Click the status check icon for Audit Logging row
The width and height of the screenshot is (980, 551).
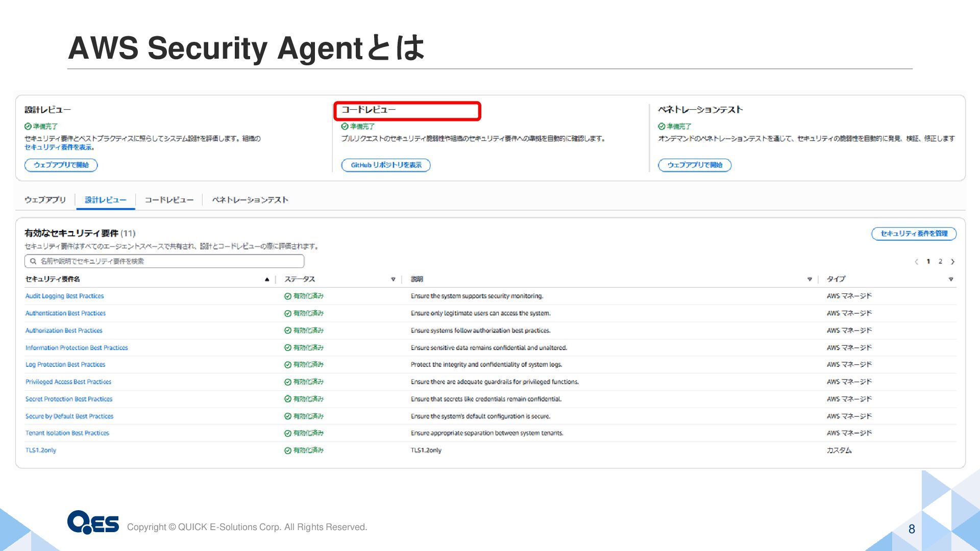pos(288,296)
